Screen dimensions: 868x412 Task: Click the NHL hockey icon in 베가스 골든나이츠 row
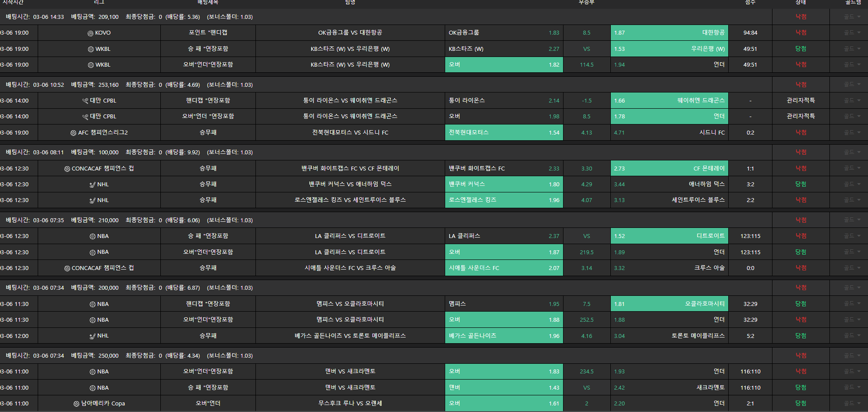point(92,336)
